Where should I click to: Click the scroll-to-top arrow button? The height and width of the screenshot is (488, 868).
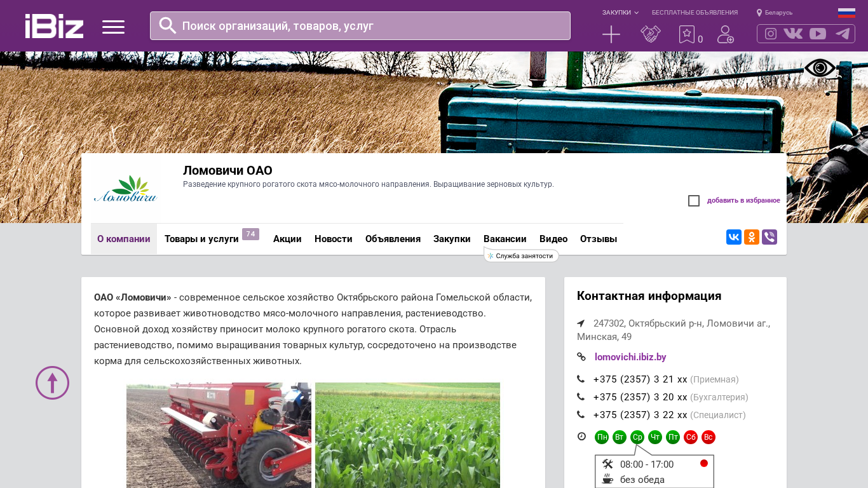[52, 383]
